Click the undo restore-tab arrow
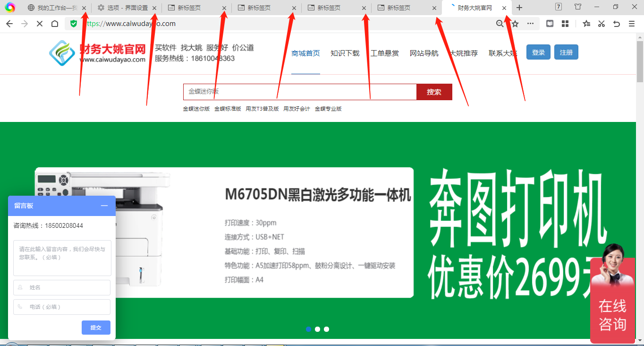Viewport: 644px width, 346px height. click(617, 24)
